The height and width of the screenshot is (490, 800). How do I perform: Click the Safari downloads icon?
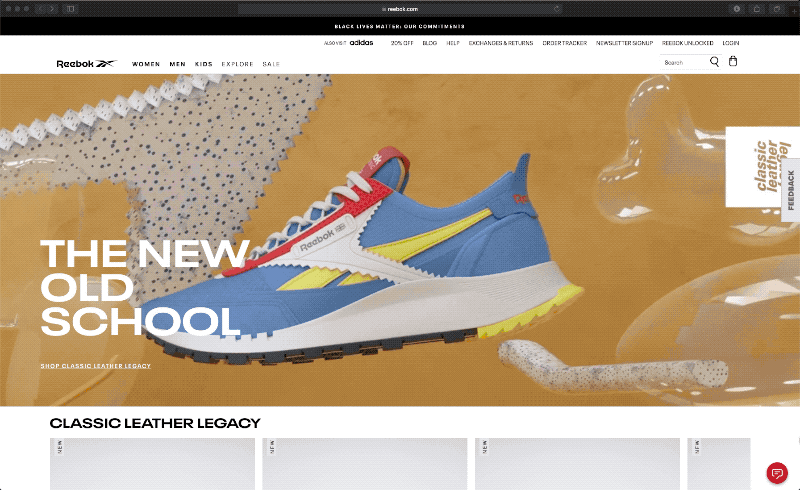(737, 9)
